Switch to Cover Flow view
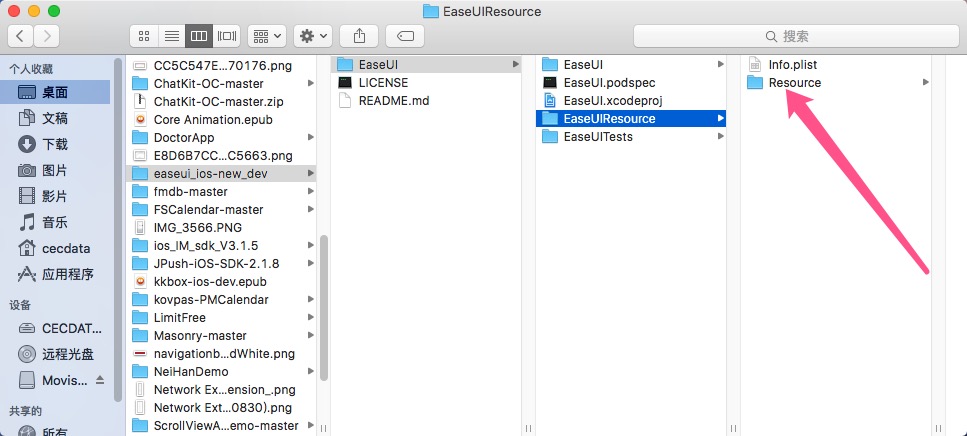The image size is (967, 436). pos(226,36)
